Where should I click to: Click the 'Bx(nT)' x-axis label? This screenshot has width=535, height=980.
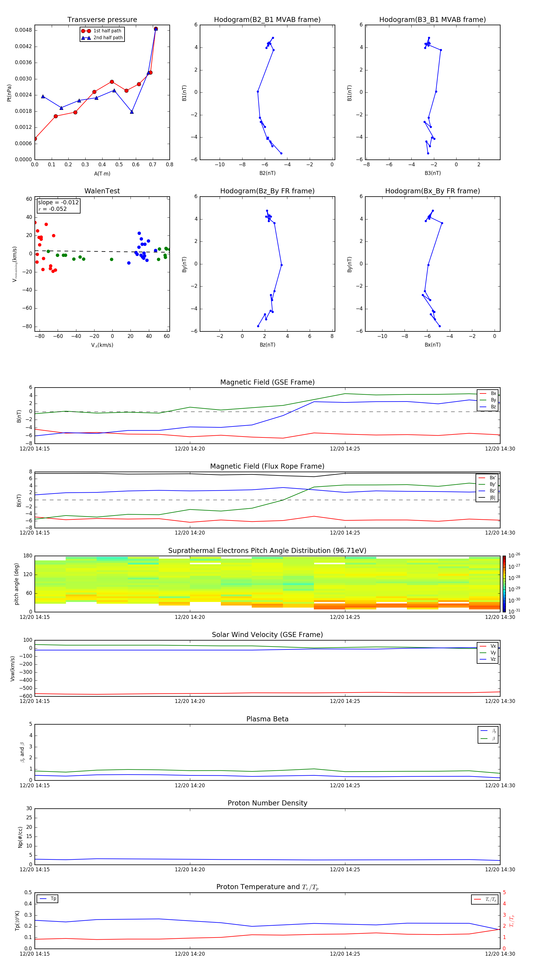point(432,345)
